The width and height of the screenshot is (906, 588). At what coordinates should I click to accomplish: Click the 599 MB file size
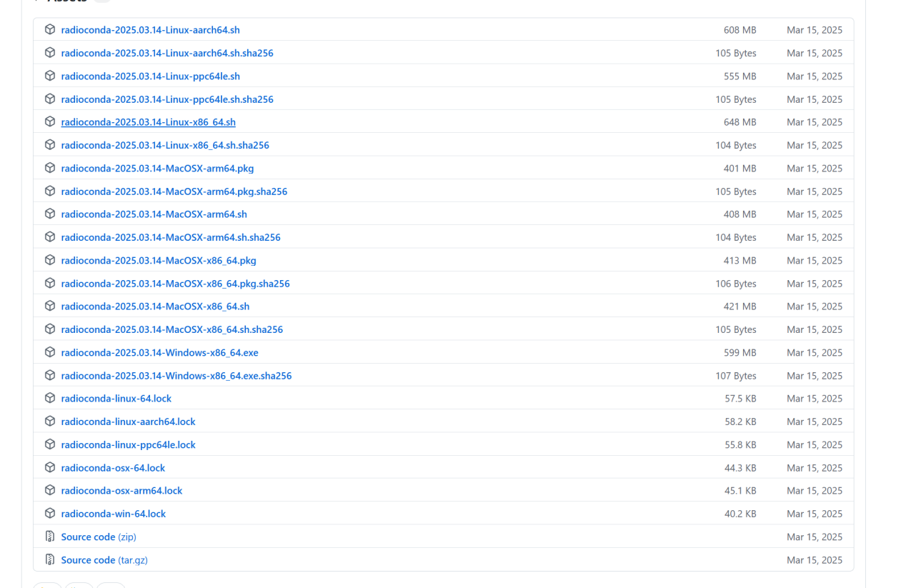point(740,352)
